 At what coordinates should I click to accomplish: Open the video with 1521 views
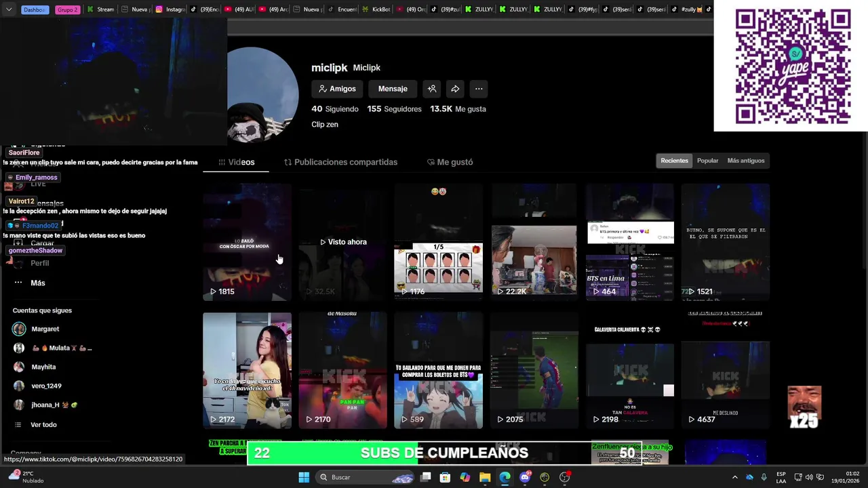pyautogui.click(x=725, y=242)
